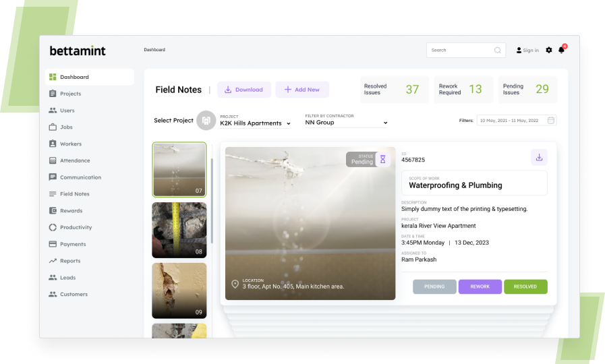Click the Download button
Screen dimensions: 605x364
[x=244, y=90]
